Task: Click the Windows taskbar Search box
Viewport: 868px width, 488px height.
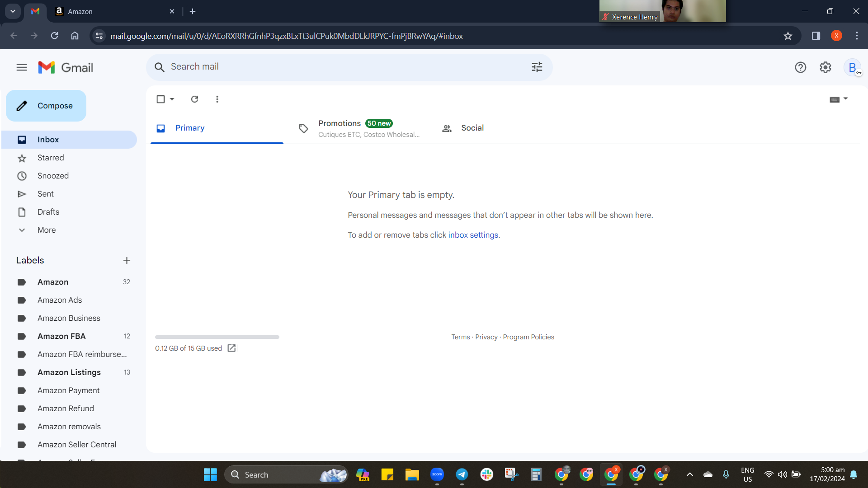Action: (x=286, y=474)
